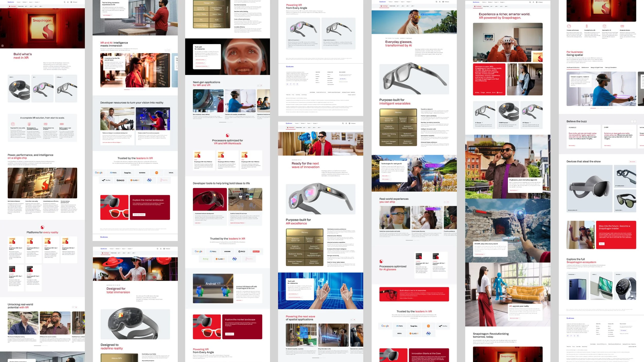The image size is (644, 362).
Task: Click next arrow beside "Unlocking real-world potential" heading
Action: 76,307
